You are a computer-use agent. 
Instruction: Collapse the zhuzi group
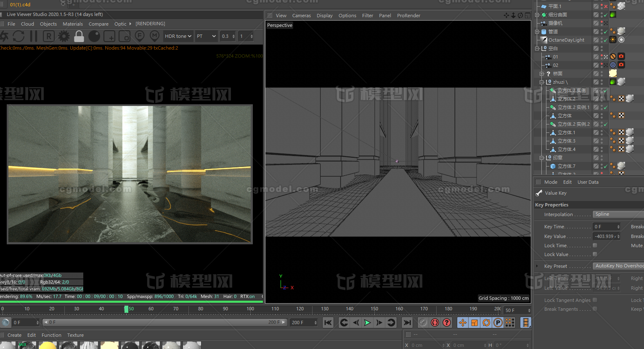542,82
